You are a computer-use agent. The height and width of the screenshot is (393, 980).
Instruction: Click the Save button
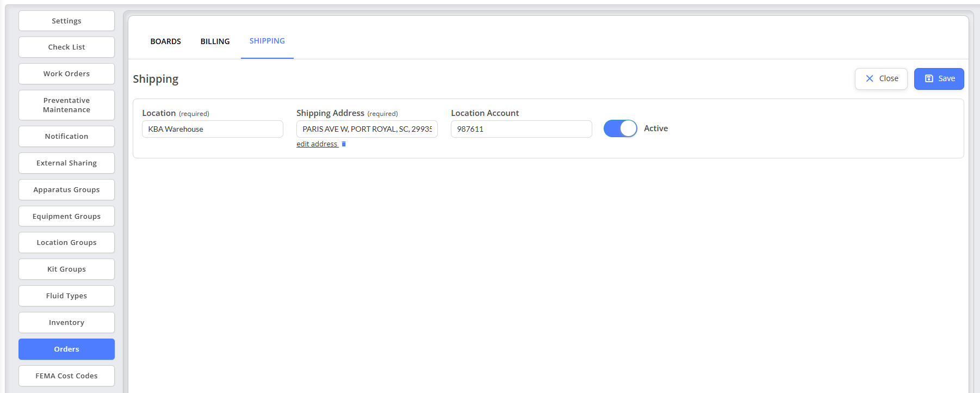point(939,79)
